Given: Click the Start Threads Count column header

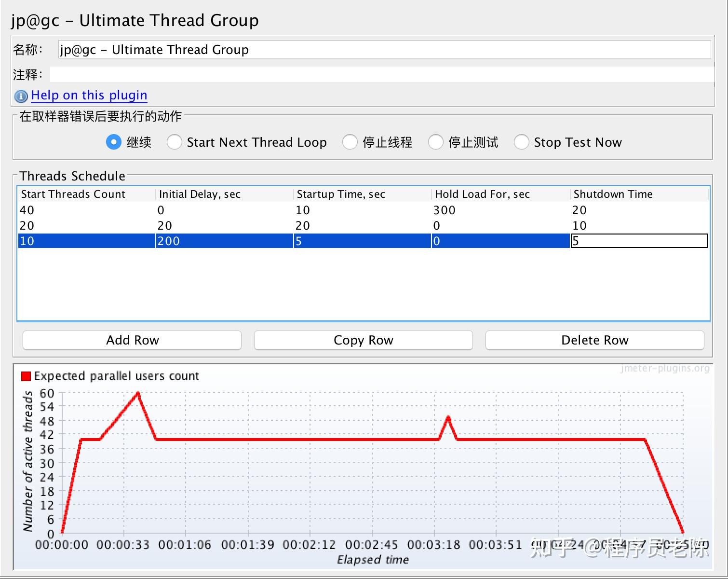Looking at the screenshot, I should tap(73, 194).
